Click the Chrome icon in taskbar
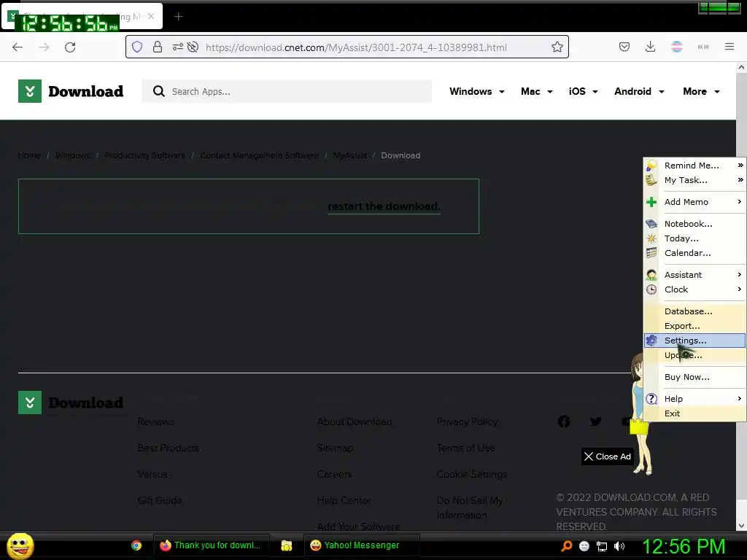The width and height of the screenshot is (747, 560). coord(136,545)
